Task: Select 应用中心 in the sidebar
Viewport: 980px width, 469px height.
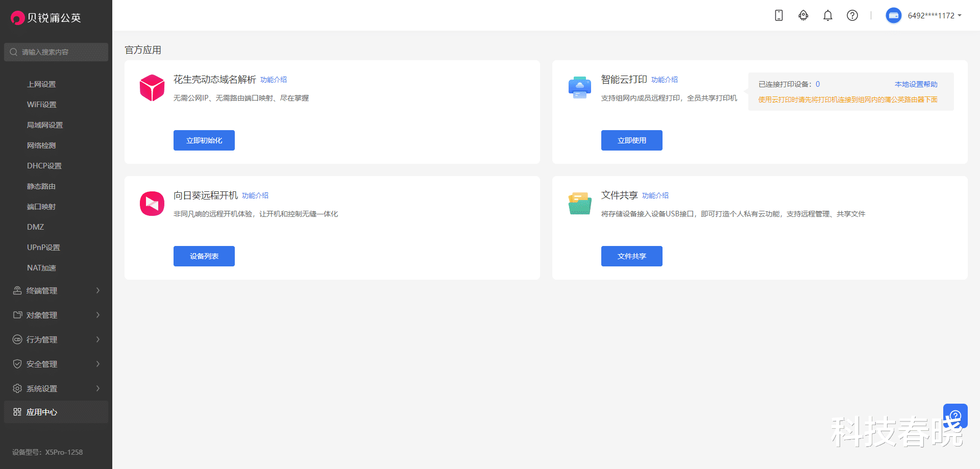Action: [56, 412]
